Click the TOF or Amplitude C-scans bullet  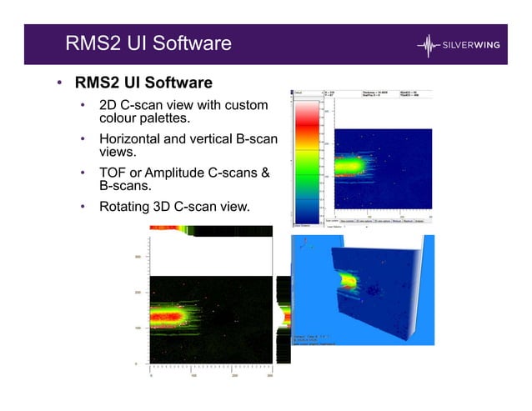(x=184, y=179)
